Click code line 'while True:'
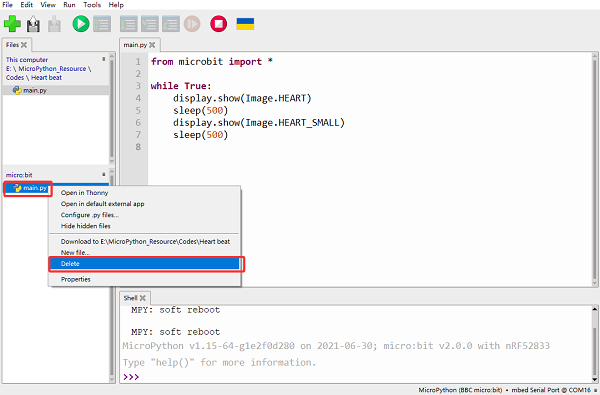This screenshot has height=395, width=600. 181,86
